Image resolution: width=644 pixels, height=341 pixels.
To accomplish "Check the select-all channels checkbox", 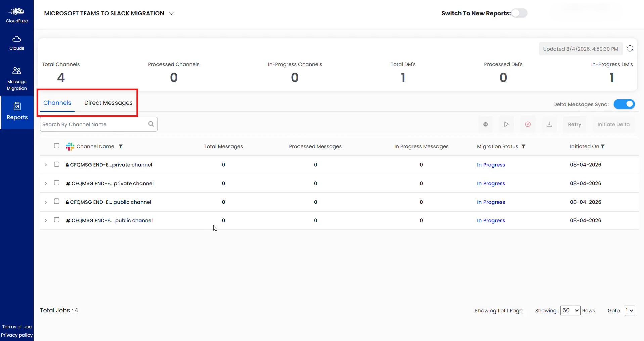I will click(56, 146).
